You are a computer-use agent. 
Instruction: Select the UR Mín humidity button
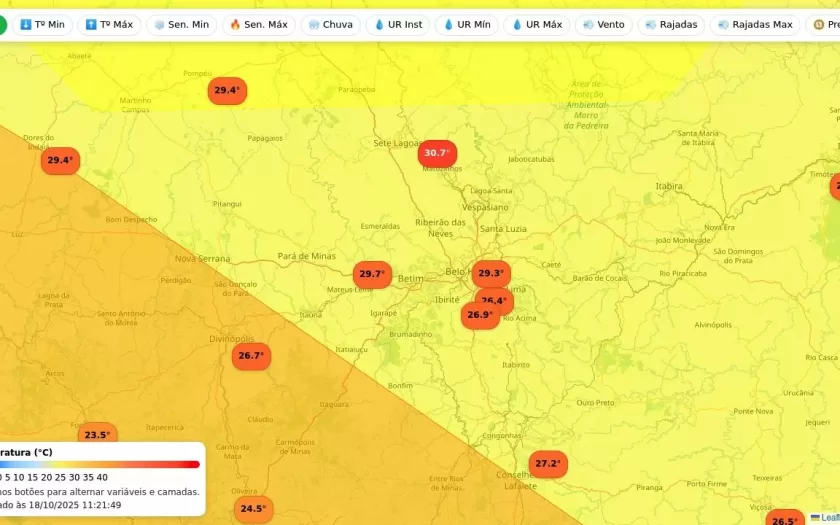(466, 24)
